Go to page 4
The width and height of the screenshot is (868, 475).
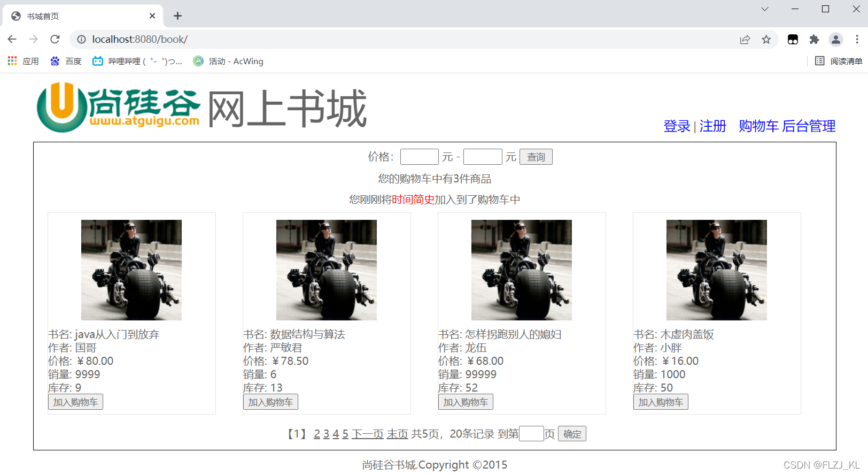pos(336,434)
